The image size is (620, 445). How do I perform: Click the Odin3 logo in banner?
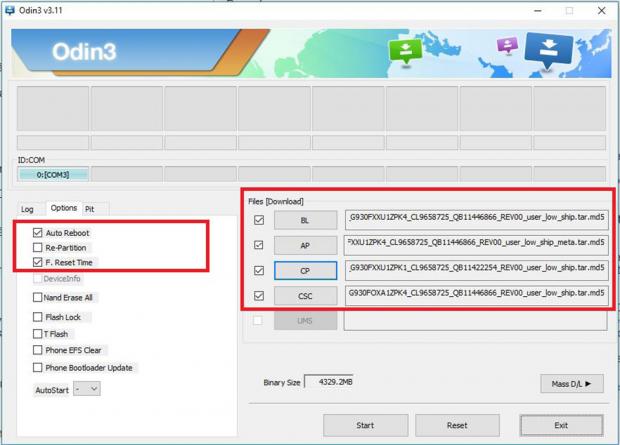click(86, 52)
